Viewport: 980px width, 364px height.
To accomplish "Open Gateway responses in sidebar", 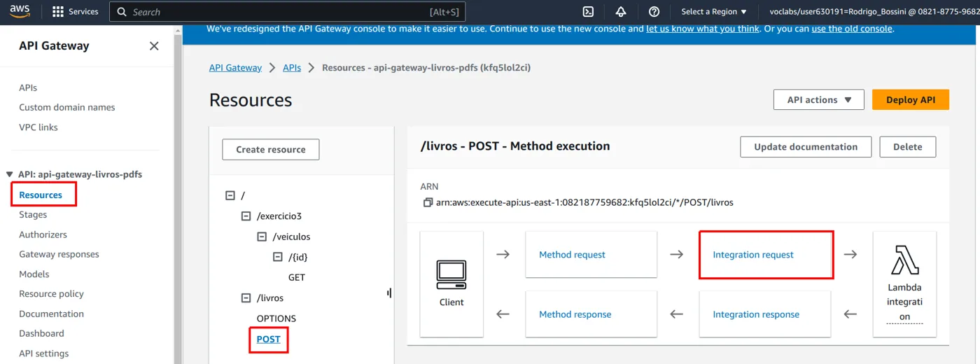I will point(59,255).
